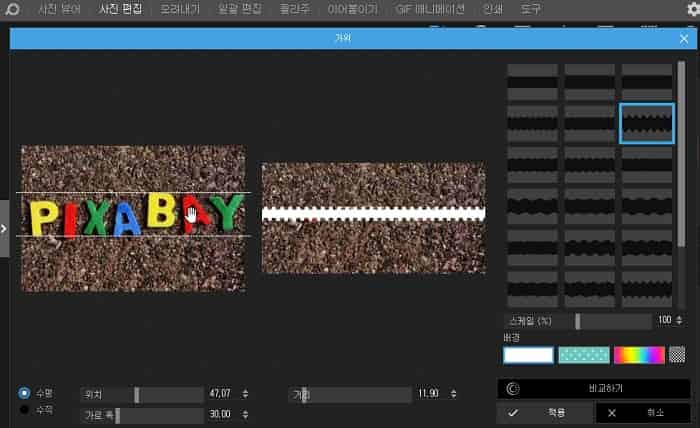Select the 수평 radio button
700x428 pixels.
coord(24,393)
